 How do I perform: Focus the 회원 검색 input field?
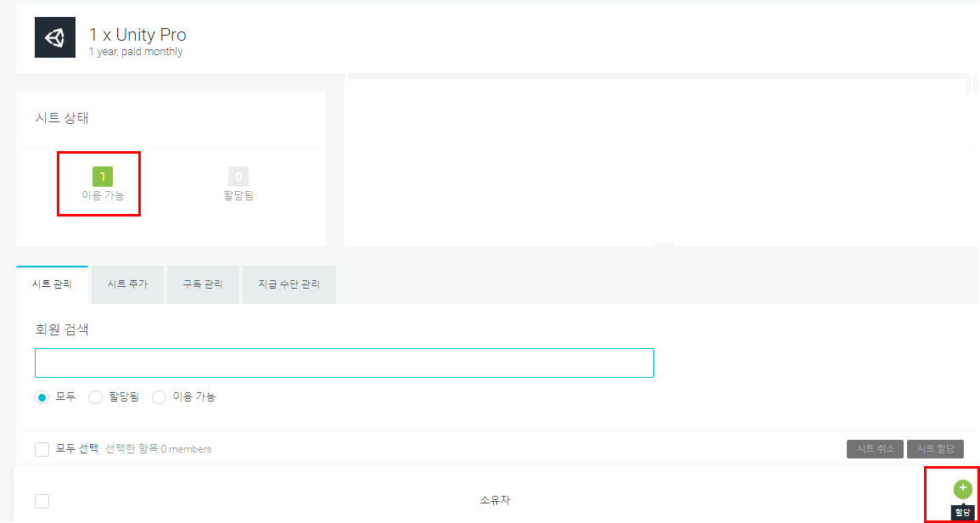(x=344, y=363)
